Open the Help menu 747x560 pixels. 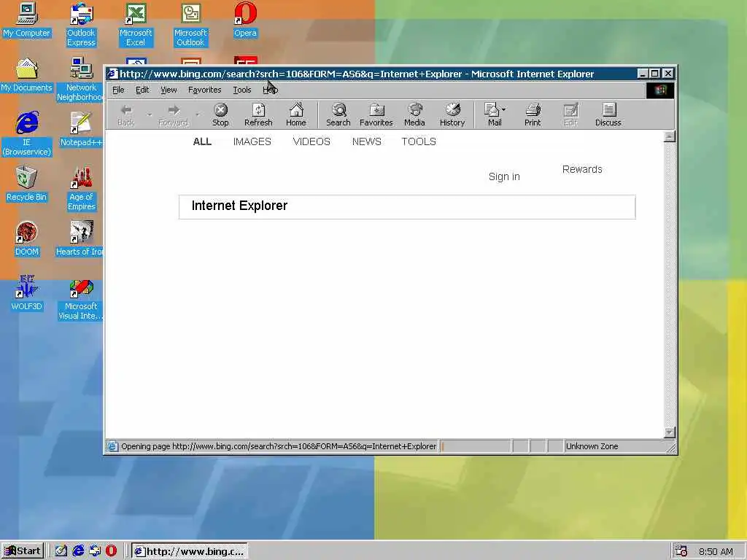pyautogui.click(x=270, y=90)
